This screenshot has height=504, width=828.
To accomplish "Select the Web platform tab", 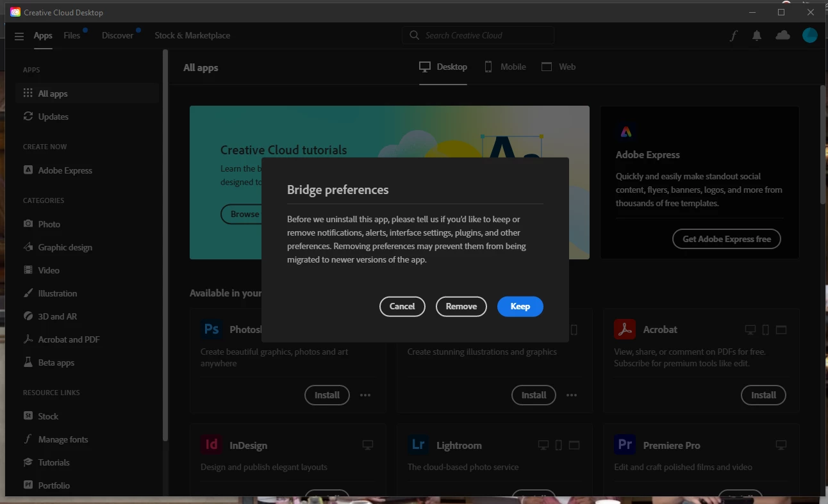I will (558, 67).
